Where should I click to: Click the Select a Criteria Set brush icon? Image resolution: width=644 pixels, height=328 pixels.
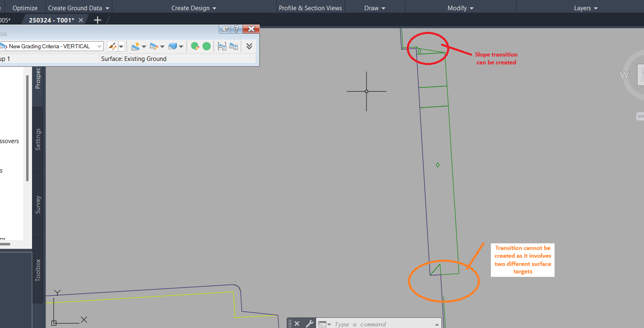(113, 46)
